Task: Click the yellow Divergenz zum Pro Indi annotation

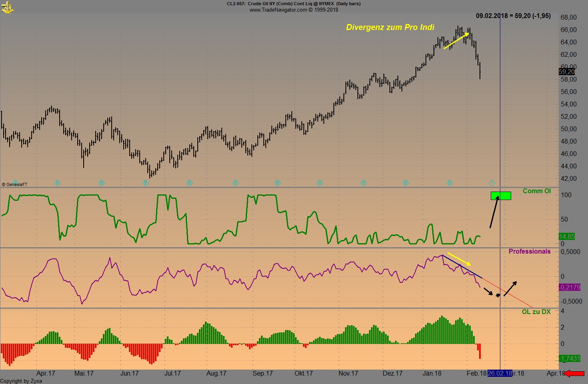Action: [390, 27]
